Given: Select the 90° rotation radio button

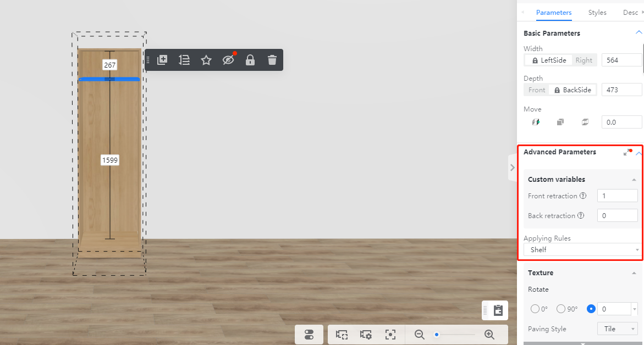Looking at the screenshot, I should tap(560, 309).
